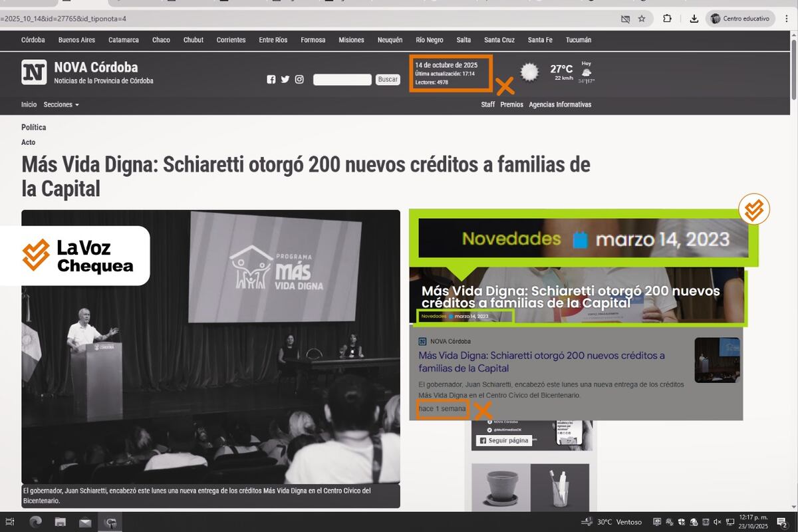Select Entre Ríos in the province bar
Image resolution: width=798 pixels, height=532 pixels.
pos(273,40)
